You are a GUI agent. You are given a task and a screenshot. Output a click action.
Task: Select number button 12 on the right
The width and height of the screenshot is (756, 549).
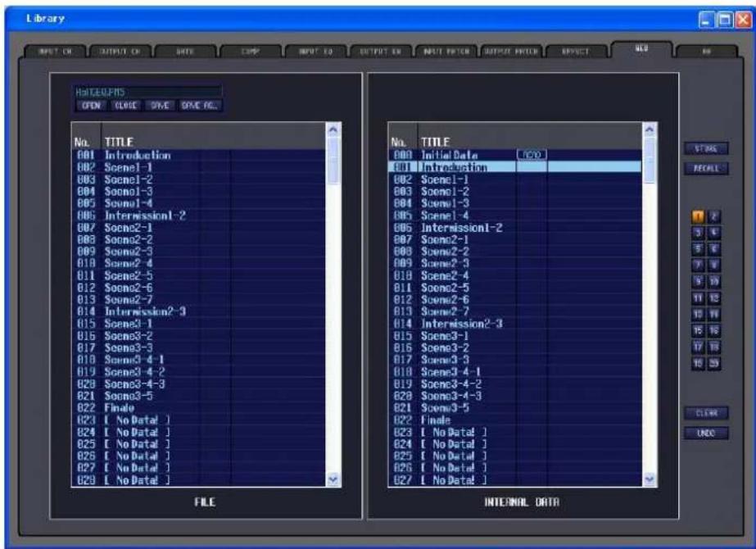pos(714,297)
